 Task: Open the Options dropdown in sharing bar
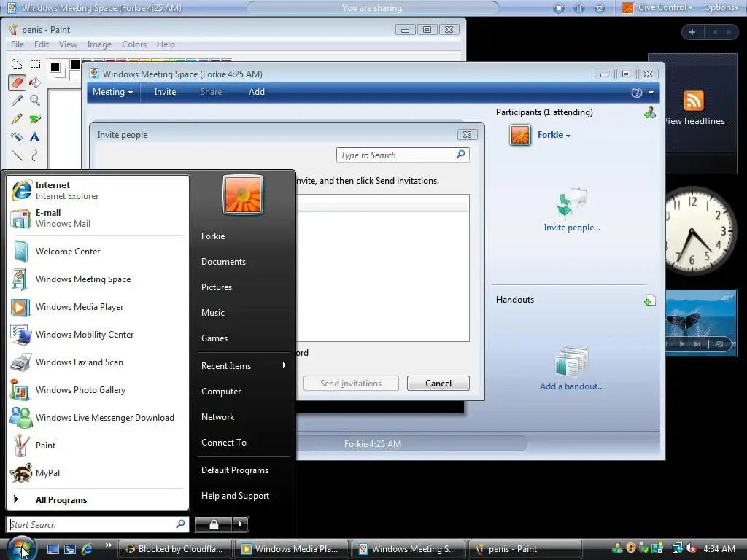click(721, 7)
